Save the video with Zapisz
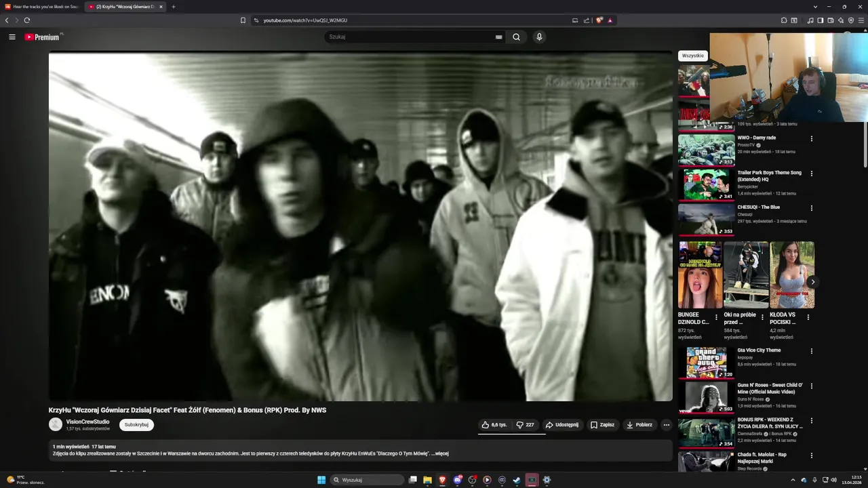This screenshot has height=488, width=868. tap(602, 425)
